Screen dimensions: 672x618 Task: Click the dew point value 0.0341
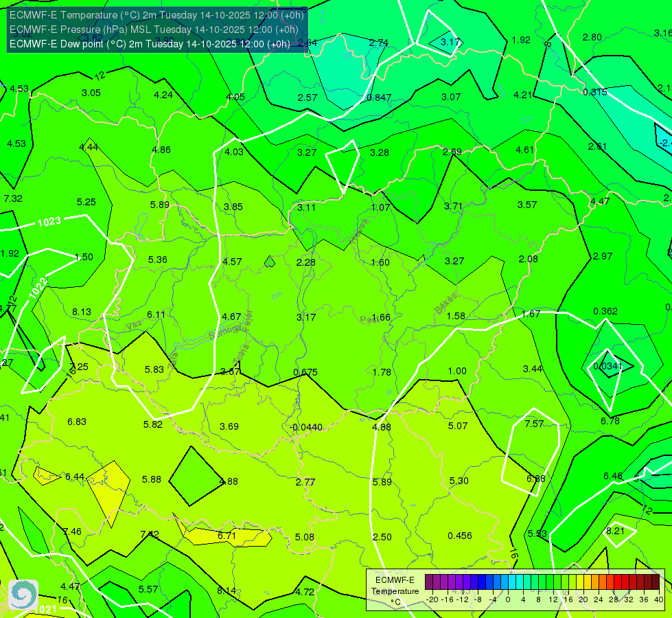pyautogui.click(x=607, y=366)
